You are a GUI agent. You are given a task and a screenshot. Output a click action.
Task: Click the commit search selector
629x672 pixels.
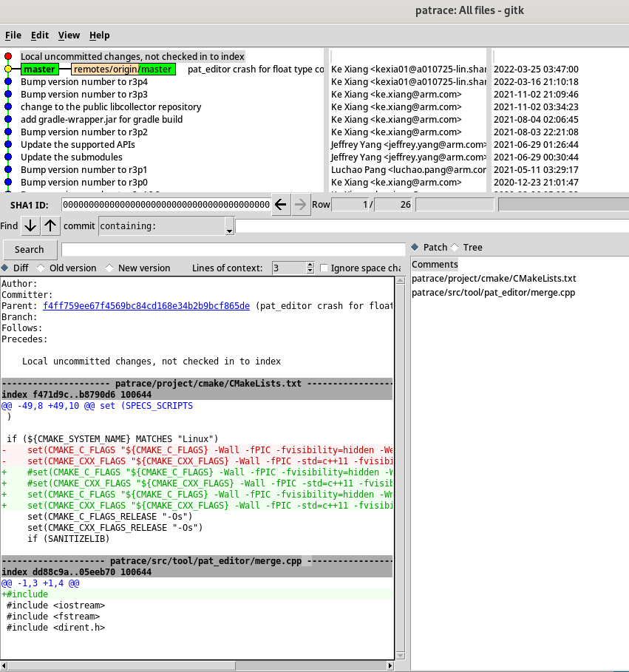[79, 226]
